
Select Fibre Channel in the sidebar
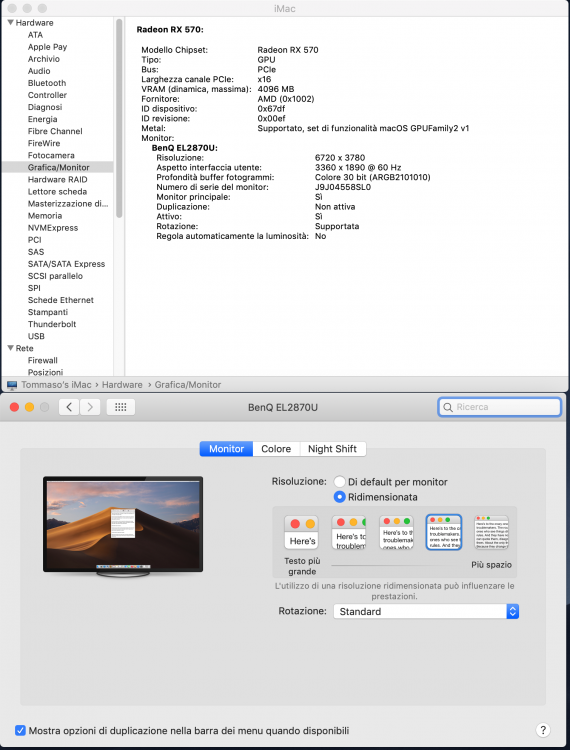tap(55, 131)
